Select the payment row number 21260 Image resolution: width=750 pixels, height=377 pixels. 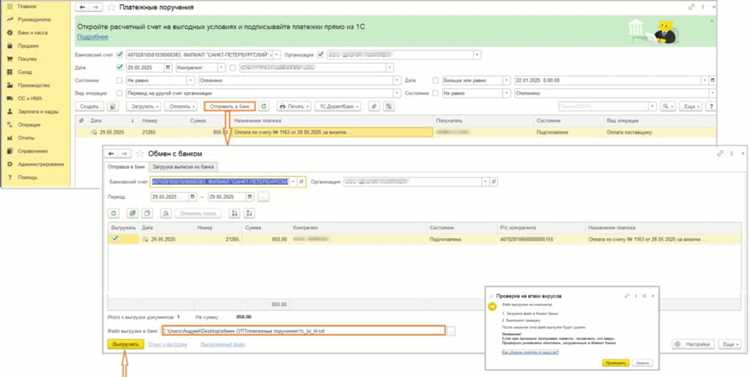tap(396, 132)
